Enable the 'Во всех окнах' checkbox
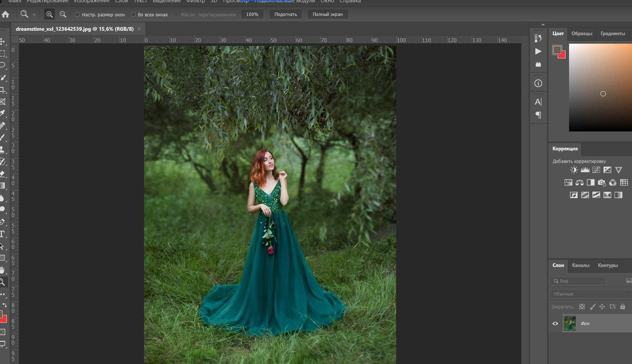 [133, 14]
